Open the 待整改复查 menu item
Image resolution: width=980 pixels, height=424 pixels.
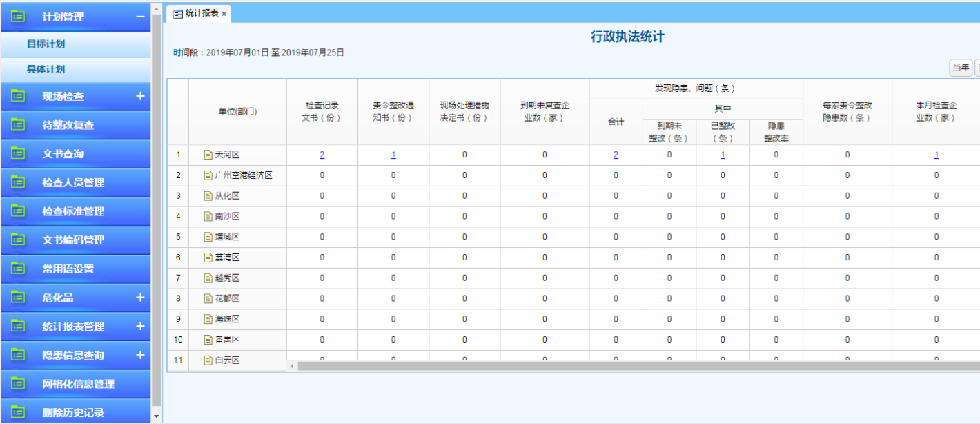[75, 125]
